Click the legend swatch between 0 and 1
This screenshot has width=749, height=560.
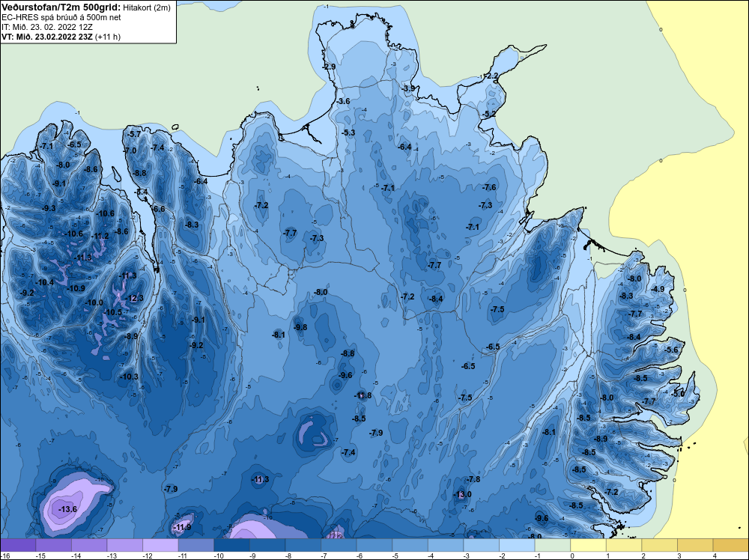coord(589,545)
